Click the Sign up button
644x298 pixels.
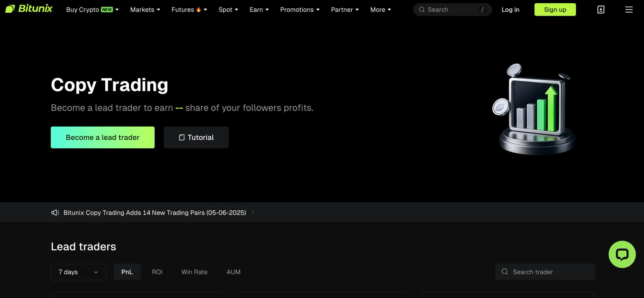pyautogui.click(x=555, y=10)
